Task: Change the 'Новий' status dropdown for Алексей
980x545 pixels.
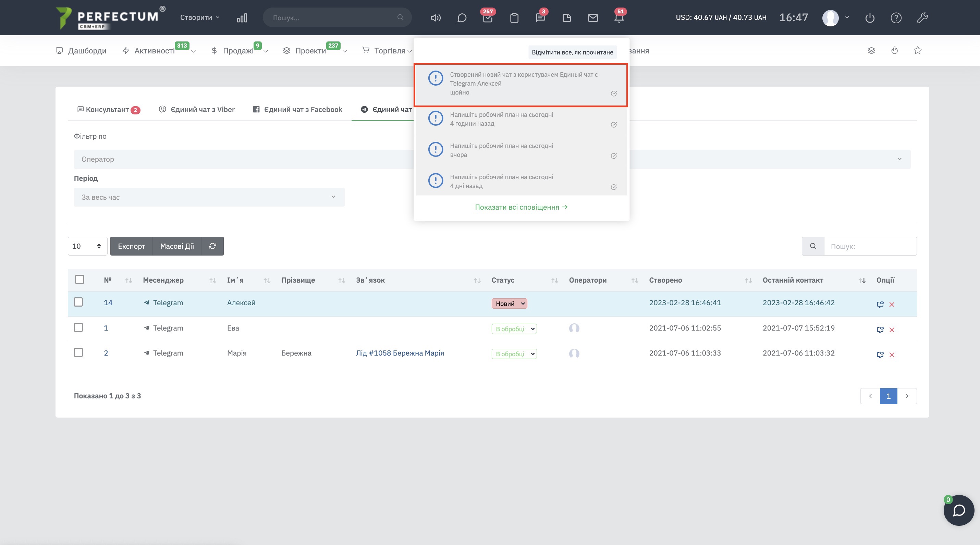Action: pos(510,304)
